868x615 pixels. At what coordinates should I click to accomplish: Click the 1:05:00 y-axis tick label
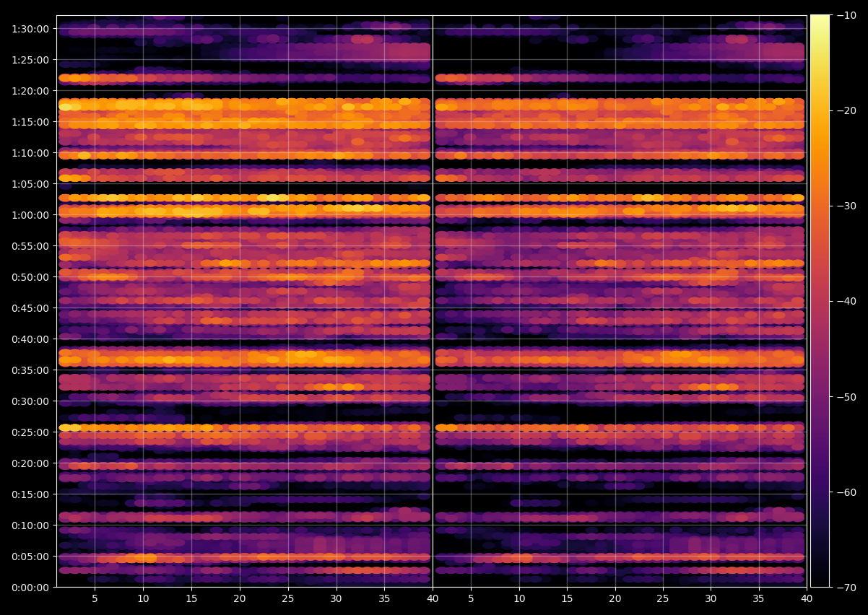pyautogui.click(x=30, y=184)
